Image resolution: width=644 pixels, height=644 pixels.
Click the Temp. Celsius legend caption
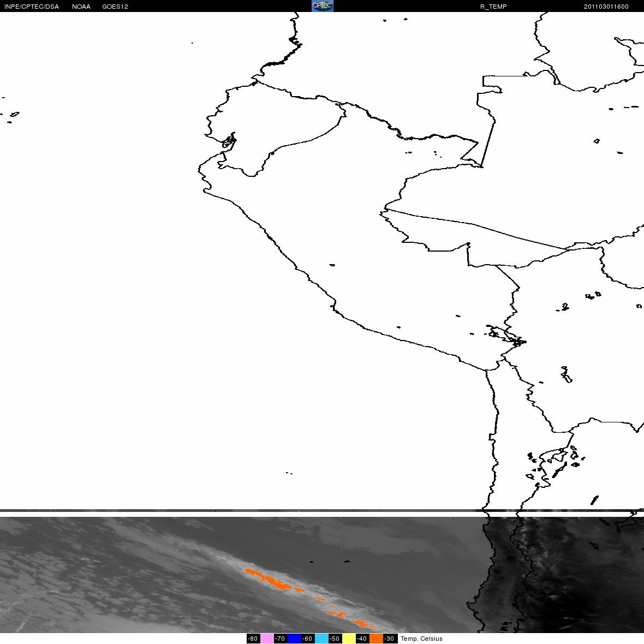click(421, 639)
